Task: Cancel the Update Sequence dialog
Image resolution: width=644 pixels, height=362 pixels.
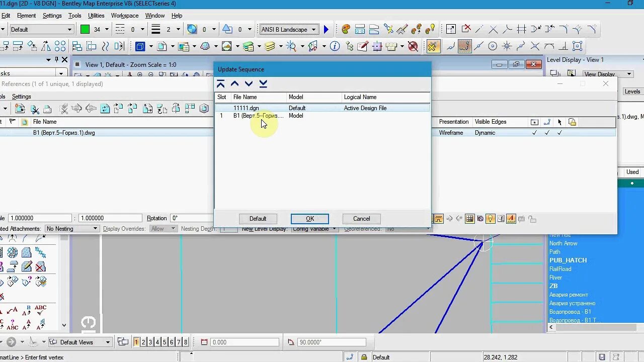Action: pos(361,219)
